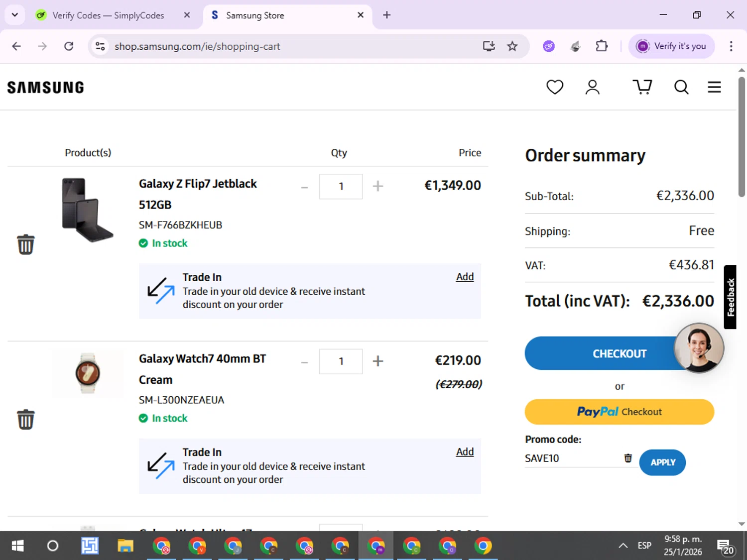Remove Galaxy Watch7 using its trash icon
The image size is (747, 560).
(26, 420)
